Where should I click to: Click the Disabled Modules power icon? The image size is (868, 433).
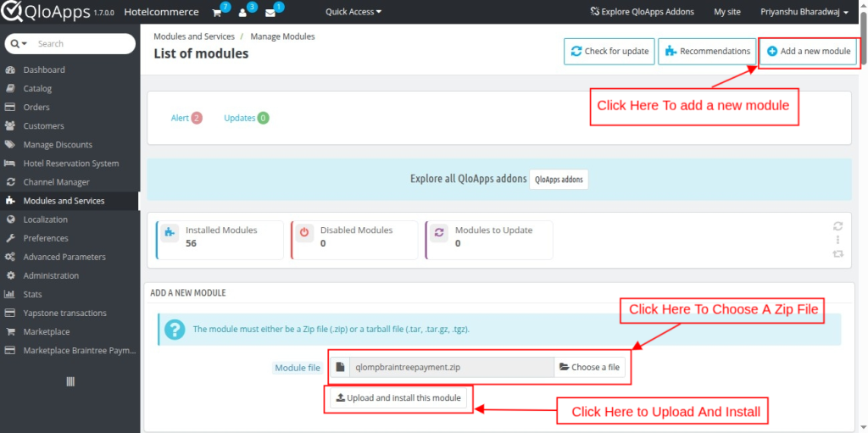click(304, 232)
